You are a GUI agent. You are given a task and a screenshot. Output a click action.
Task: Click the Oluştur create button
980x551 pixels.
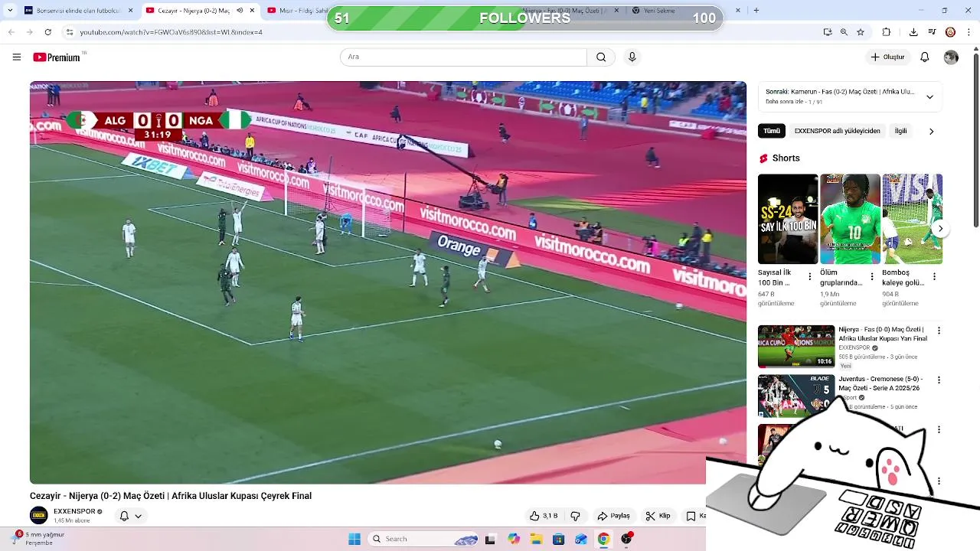[887, 57]
